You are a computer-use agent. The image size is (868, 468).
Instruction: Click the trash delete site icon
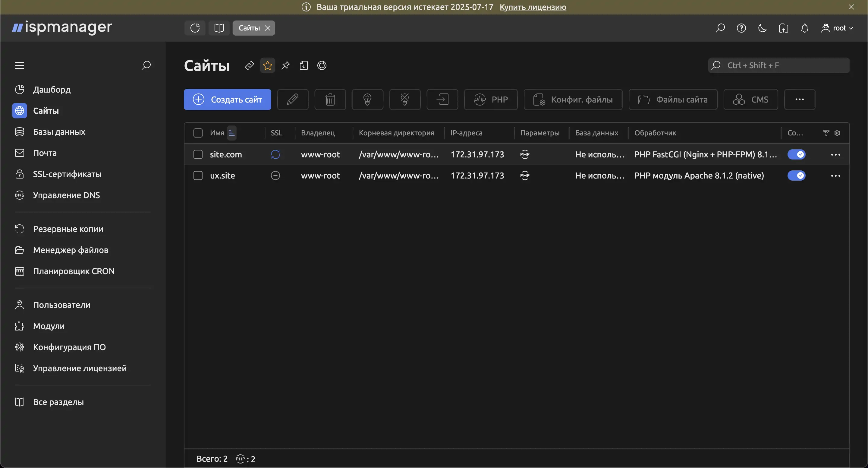[x=330, y=100]
